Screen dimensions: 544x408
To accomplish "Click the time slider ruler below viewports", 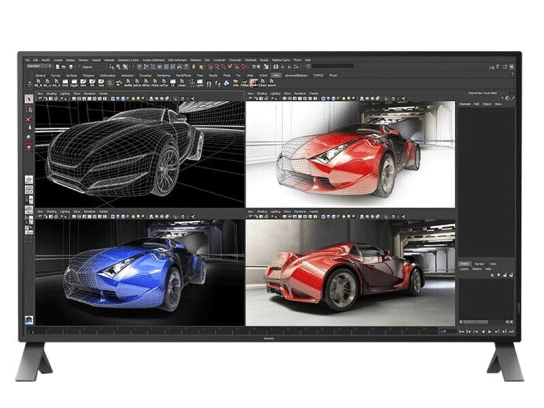I will (232, 331).
